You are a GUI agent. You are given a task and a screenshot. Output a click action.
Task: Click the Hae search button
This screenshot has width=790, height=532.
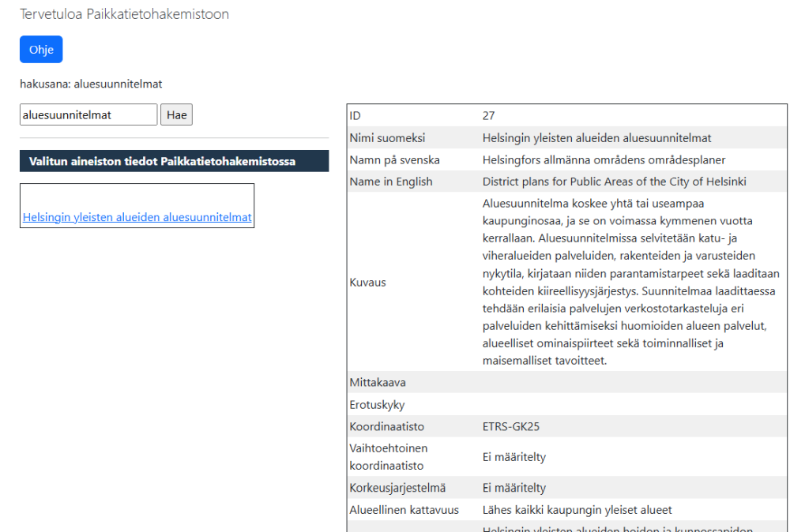coord(176,114)
